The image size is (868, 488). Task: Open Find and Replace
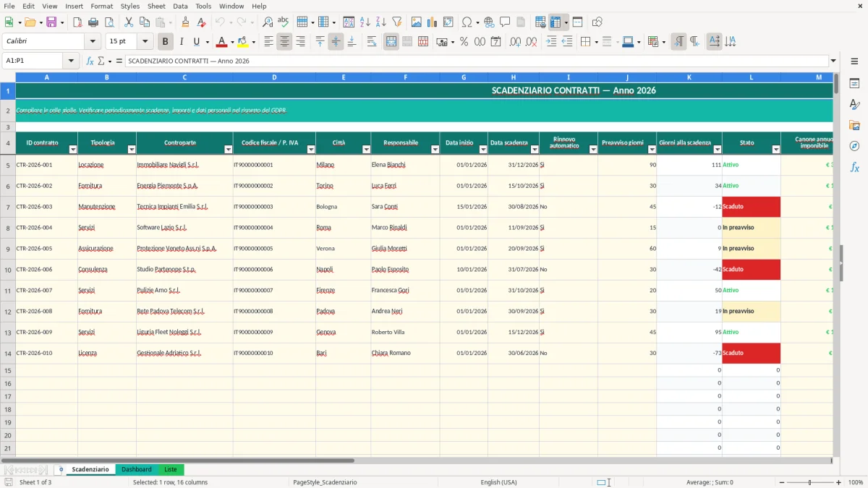point(268,22)
